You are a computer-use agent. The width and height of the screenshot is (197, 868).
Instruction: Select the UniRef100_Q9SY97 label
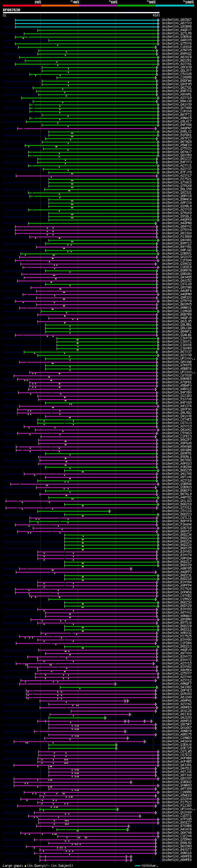click(177, 778)
